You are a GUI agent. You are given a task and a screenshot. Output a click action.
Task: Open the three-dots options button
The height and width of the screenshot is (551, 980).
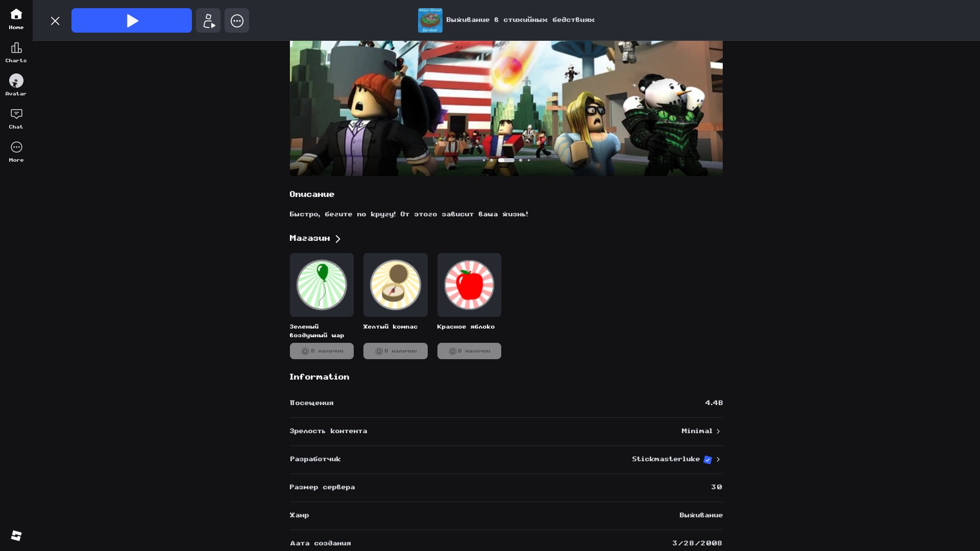coord(237,20)
